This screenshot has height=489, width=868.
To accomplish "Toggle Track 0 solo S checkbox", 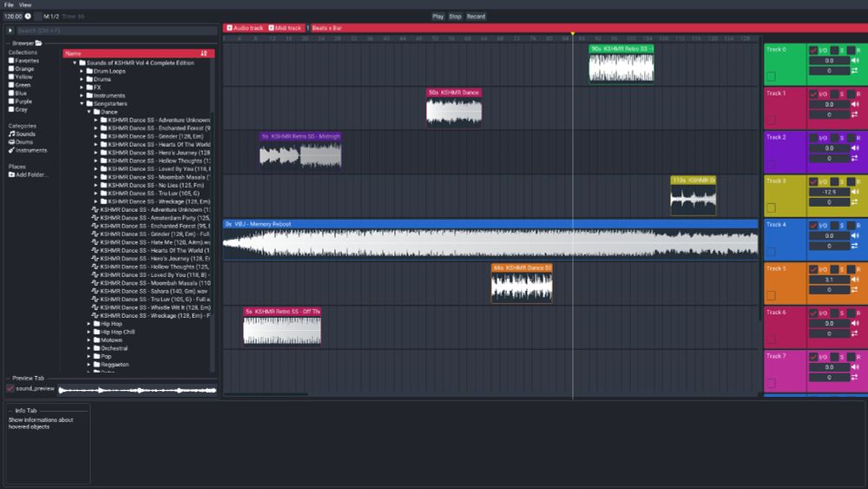I will [x=835, y=50].
